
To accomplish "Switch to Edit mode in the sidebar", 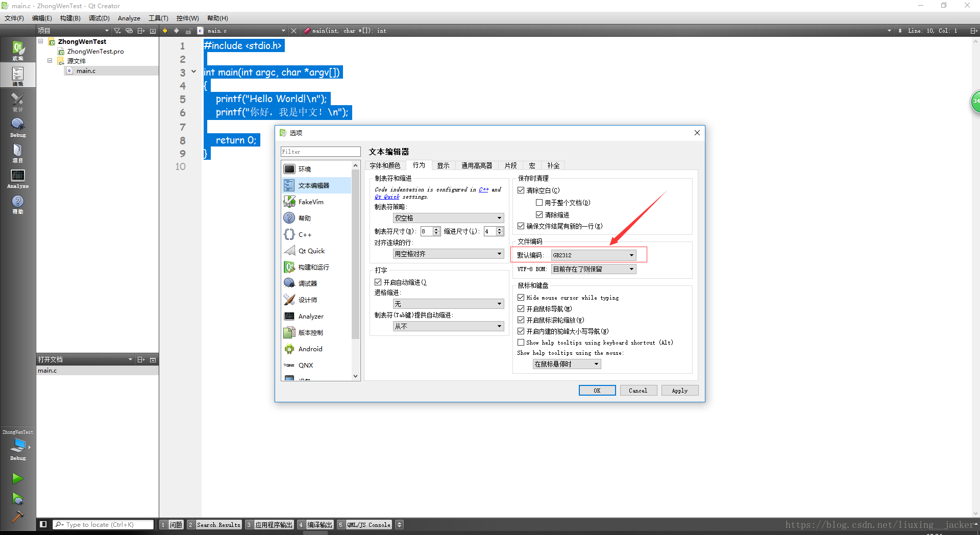I will point(18,76).
